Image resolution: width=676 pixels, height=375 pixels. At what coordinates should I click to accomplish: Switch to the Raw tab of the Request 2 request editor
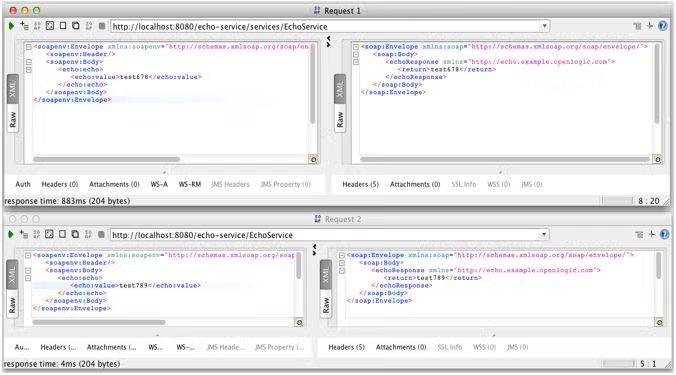pos(12,305)
